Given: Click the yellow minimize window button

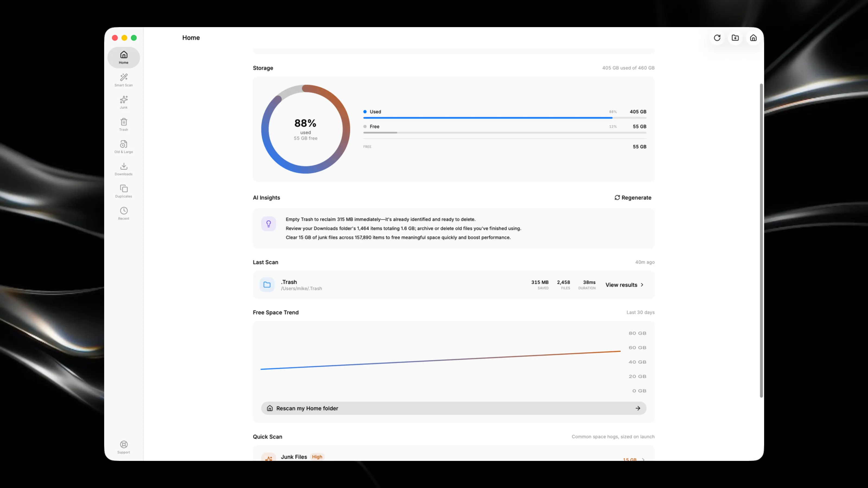Looking at the screenshot, I should point(124,38).
